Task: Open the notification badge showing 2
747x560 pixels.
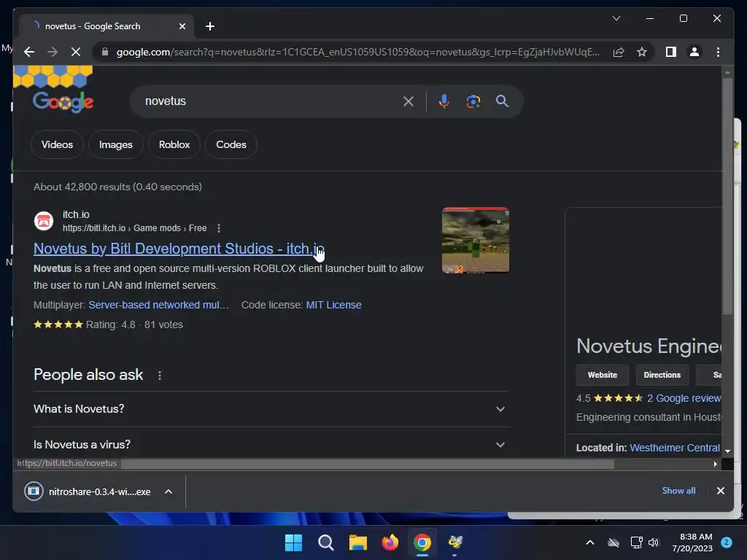Action: pos(727,542)
